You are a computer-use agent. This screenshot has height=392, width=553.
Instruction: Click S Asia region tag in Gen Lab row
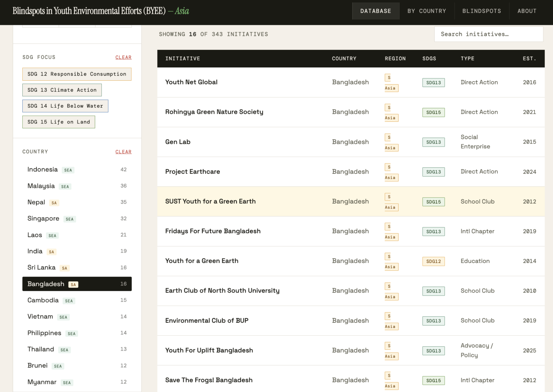pos(391,142)
